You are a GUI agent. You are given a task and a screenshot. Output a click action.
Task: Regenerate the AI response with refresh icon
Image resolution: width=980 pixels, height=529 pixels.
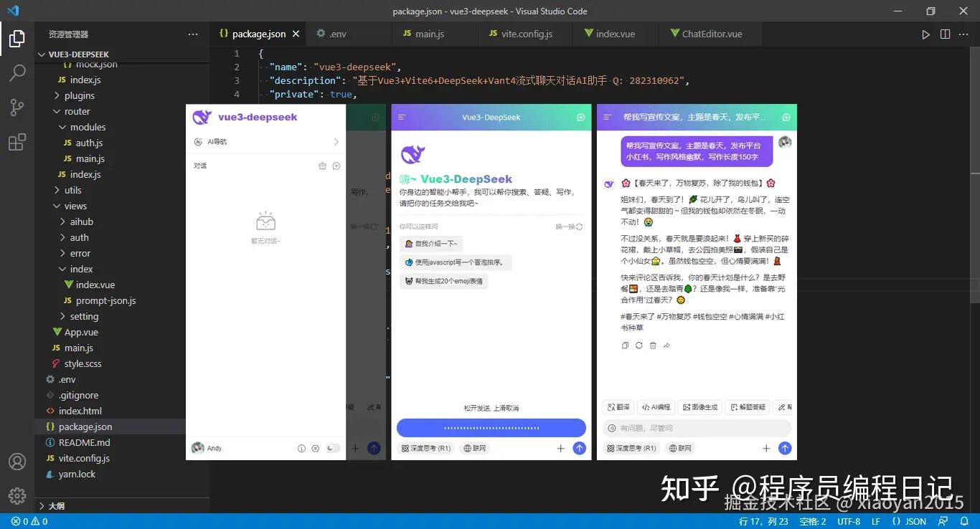point(639,345)
